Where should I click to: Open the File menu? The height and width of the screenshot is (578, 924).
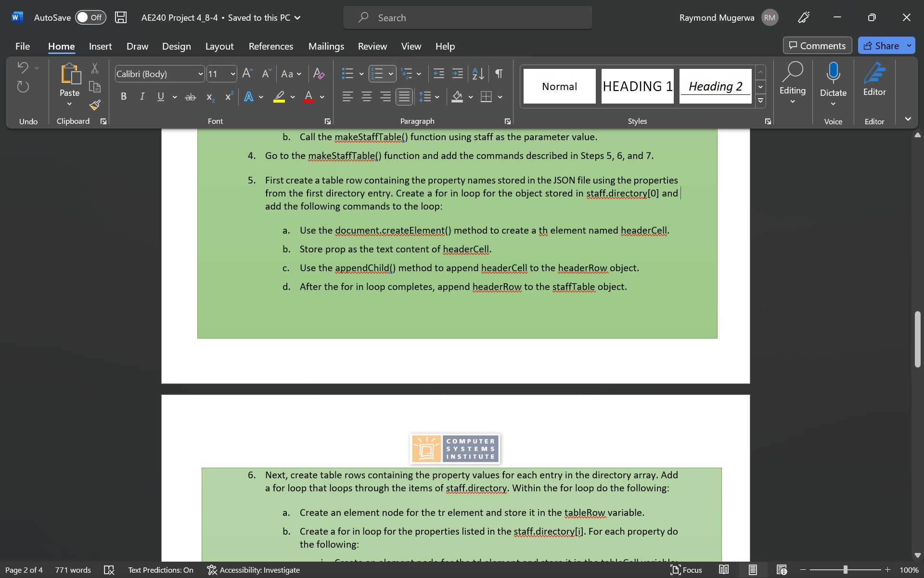(23, 46)
